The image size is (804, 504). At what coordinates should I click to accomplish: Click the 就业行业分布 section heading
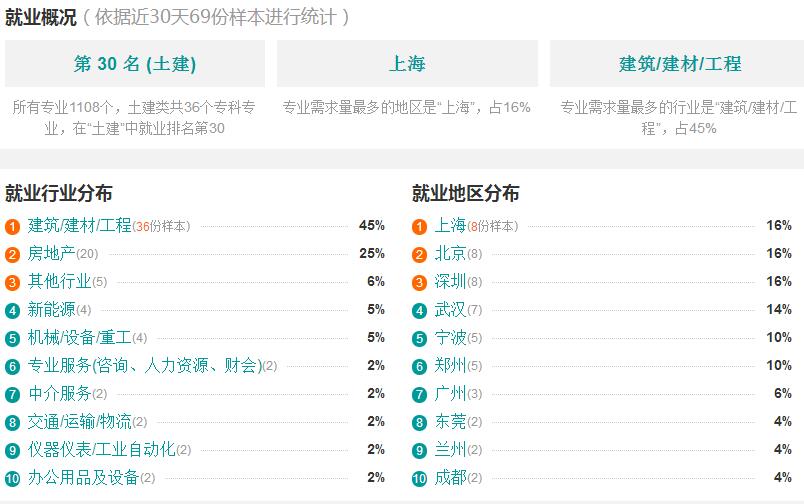[58, 193]
